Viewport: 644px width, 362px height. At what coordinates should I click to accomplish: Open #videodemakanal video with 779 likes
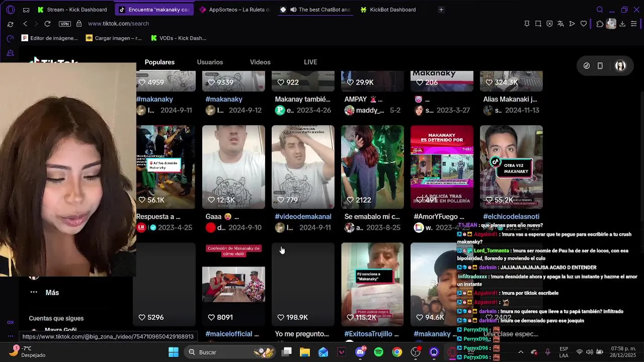[303, 167]
